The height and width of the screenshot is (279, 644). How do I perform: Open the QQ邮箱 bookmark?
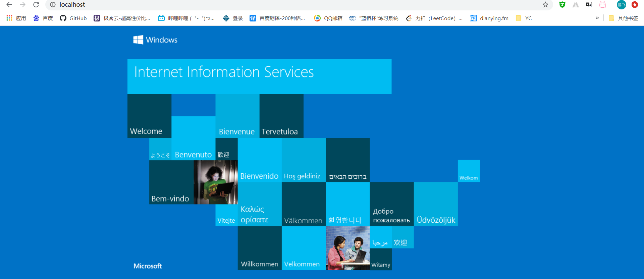(328, 18)
